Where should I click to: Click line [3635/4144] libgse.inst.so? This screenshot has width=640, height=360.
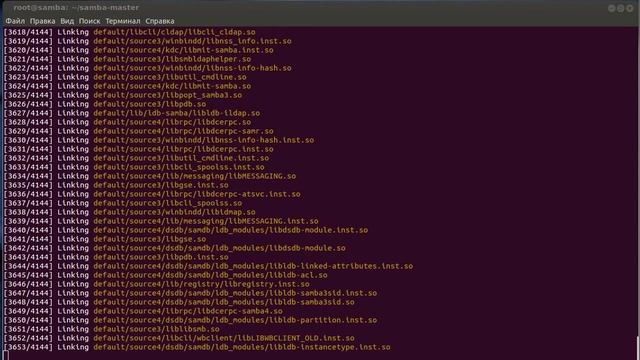[x=116, y=185]
